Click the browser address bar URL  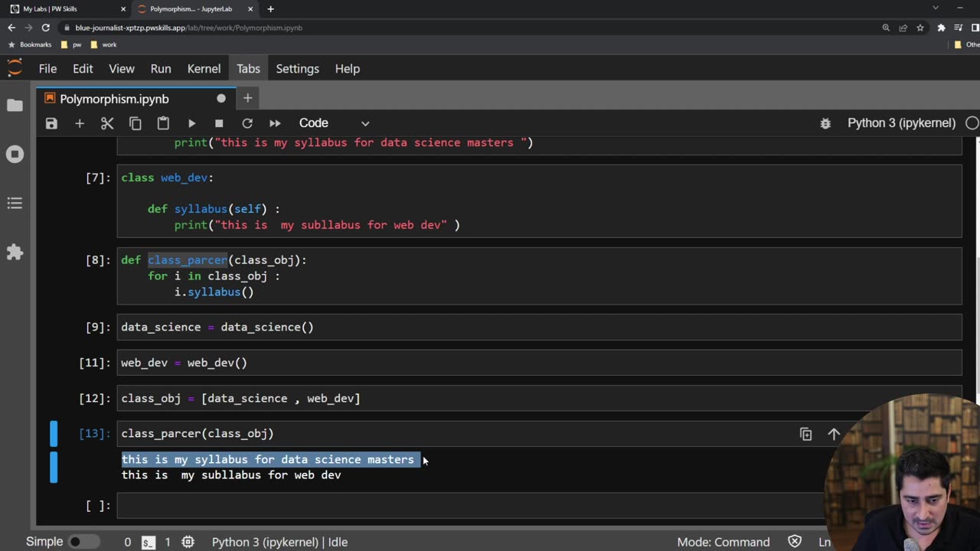point(188,28)
